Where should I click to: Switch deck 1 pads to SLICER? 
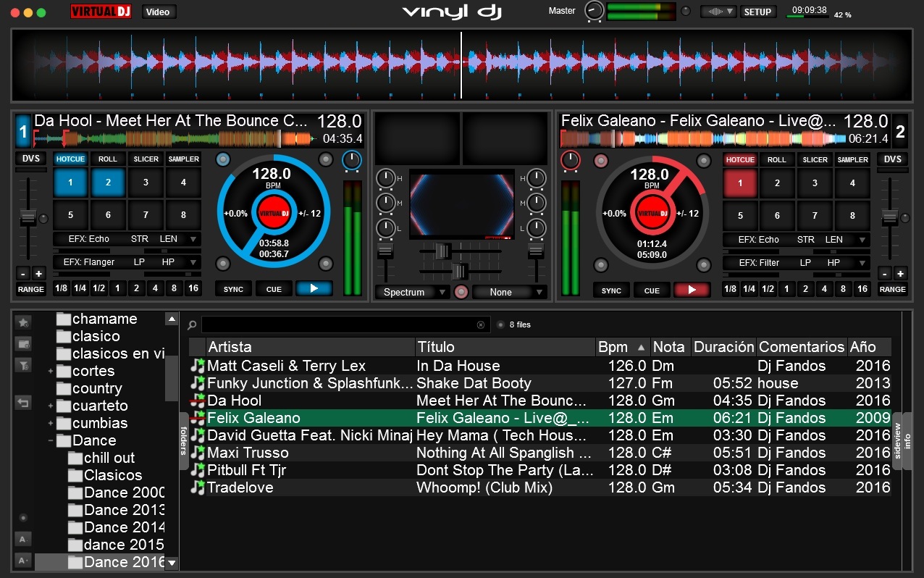pos(146,159)
